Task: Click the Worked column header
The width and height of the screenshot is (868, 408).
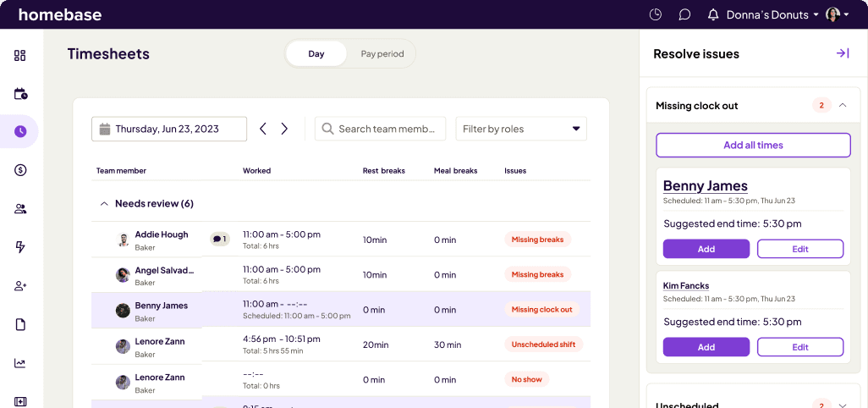Action: coord(256,170)
